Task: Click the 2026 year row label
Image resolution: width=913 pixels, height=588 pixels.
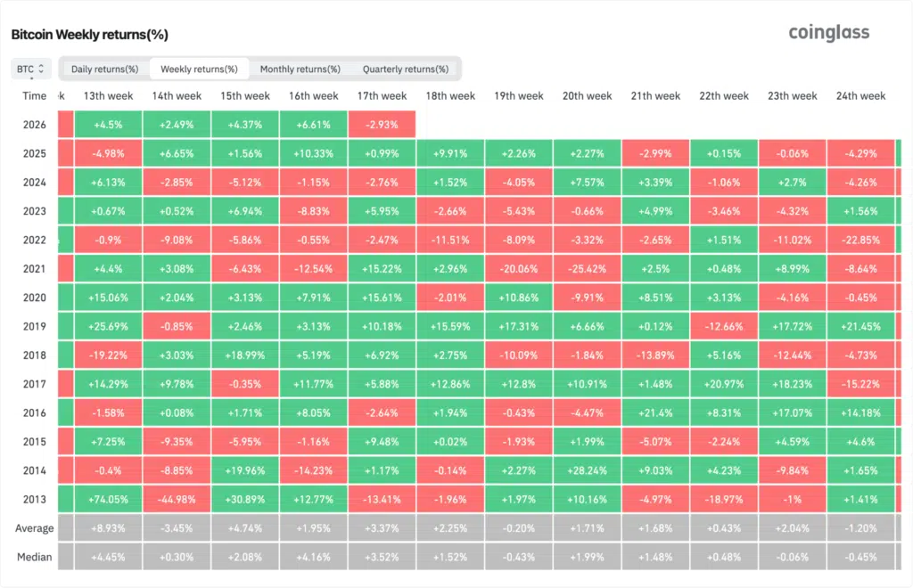Action: pos(36,125)
